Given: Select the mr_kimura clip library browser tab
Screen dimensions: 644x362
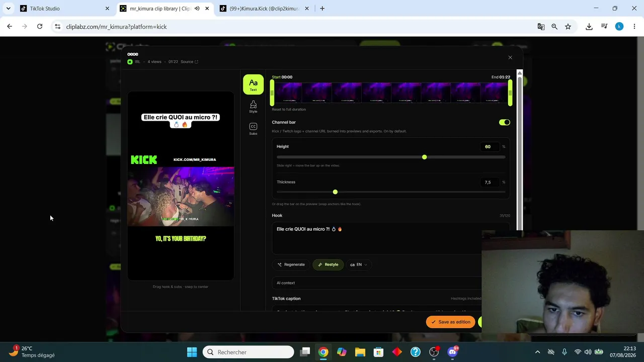Looking at the screenshot, I should (159, 9).
